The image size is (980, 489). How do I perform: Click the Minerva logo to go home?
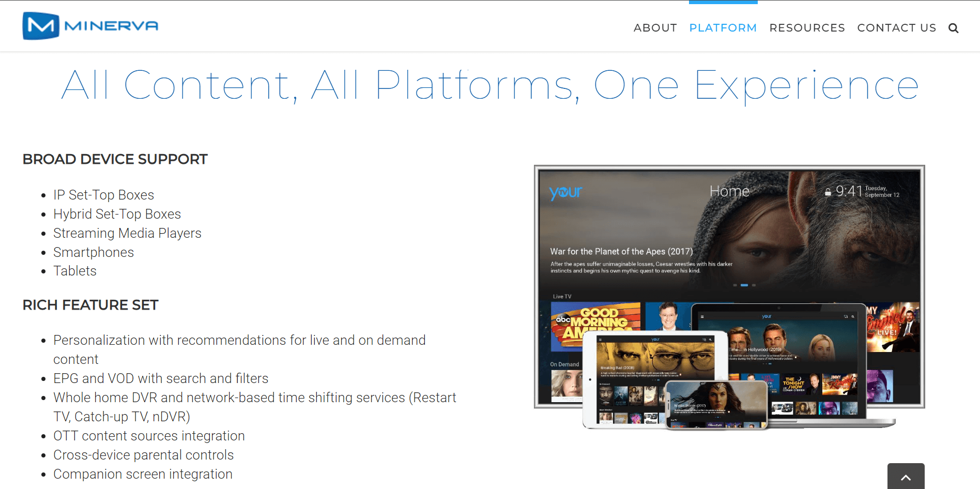[90, 26]
